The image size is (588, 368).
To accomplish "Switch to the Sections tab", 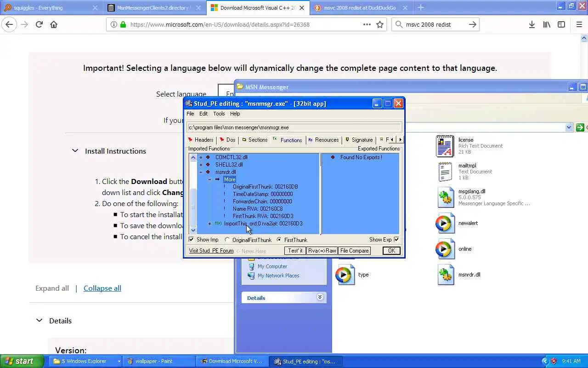I will (x=255, y=140).
